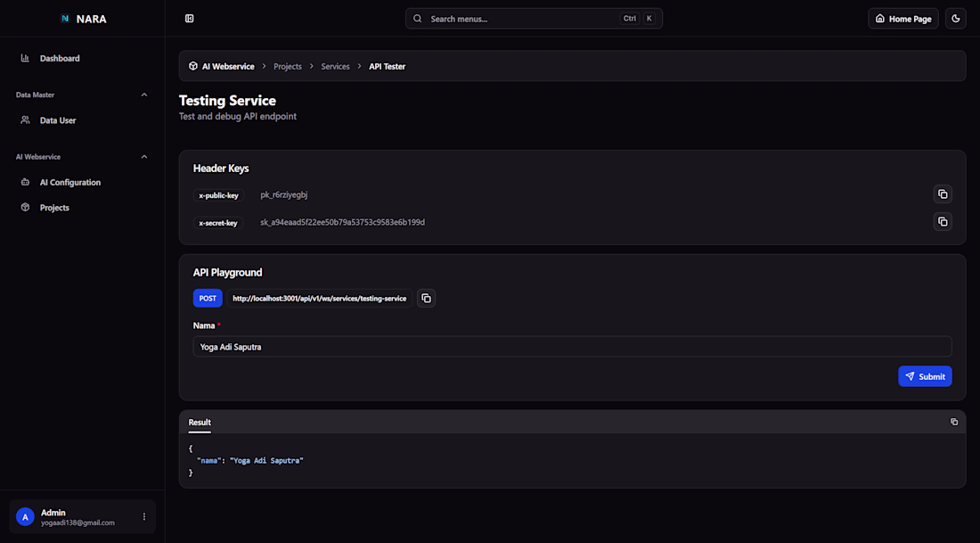Open the Admin user options menu

144,517
